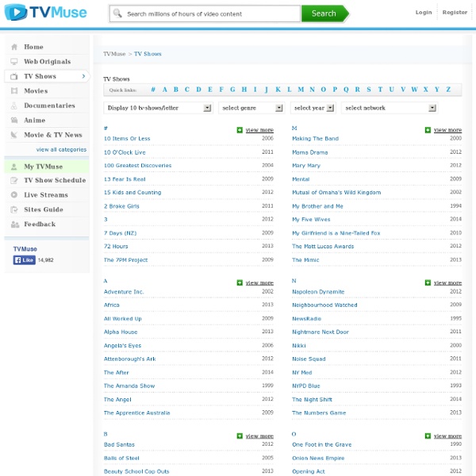Open Documentaries in the sidebar menu

49,106
